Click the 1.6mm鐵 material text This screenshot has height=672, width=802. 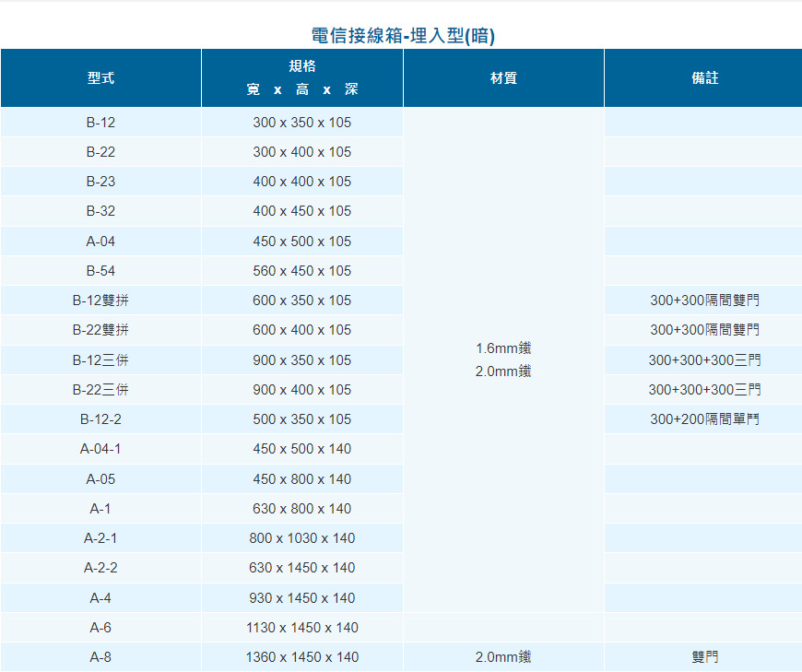503,348
